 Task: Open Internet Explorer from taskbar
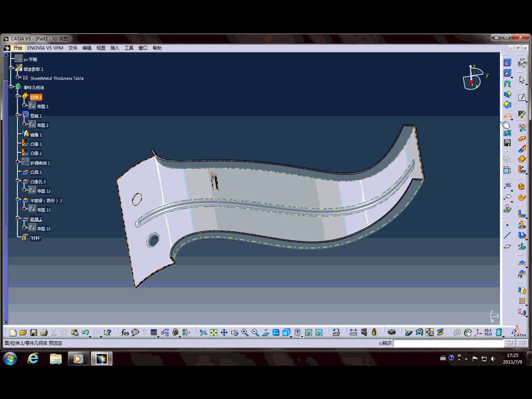click(x=33, y=358)
